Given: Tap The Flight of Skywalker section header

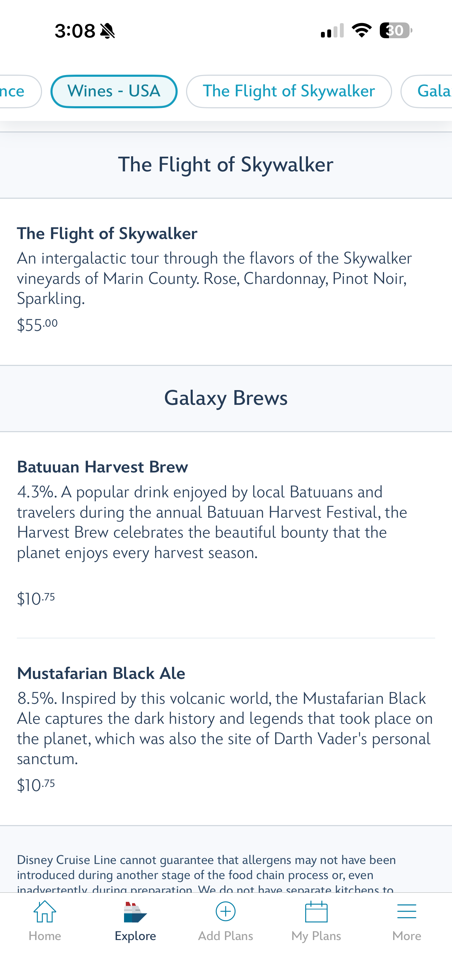Looking at the screenshot, I should tap(226, 165).
